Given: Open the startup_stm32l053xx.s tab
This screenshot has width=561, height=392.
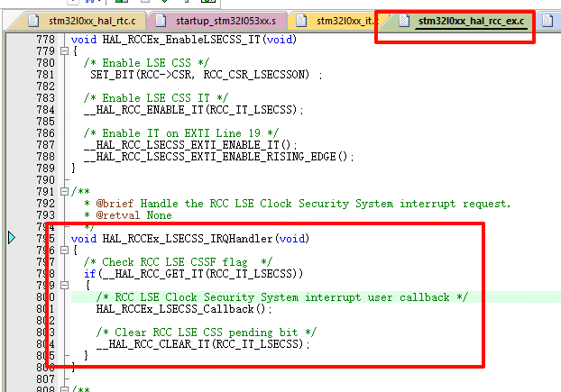Looking at the screenshot, I should coord(218,21).
